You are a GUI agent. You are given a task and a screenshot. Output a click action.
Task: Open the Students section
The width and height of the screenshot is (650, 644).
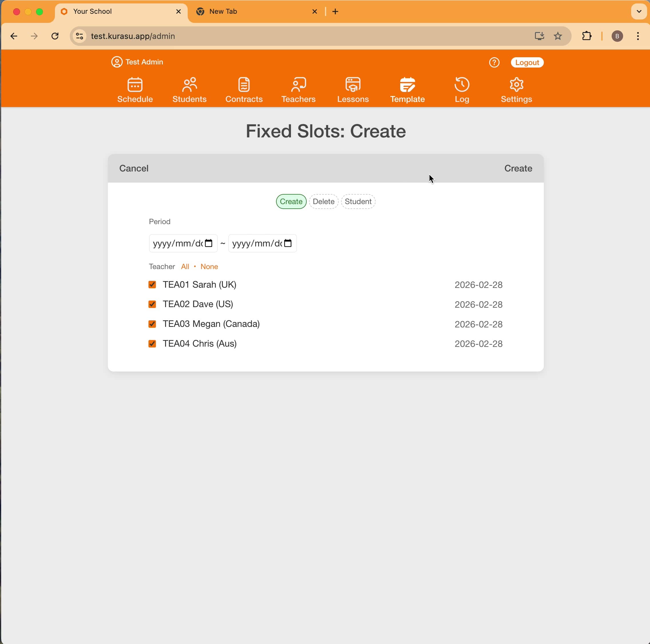pos(189,90)
